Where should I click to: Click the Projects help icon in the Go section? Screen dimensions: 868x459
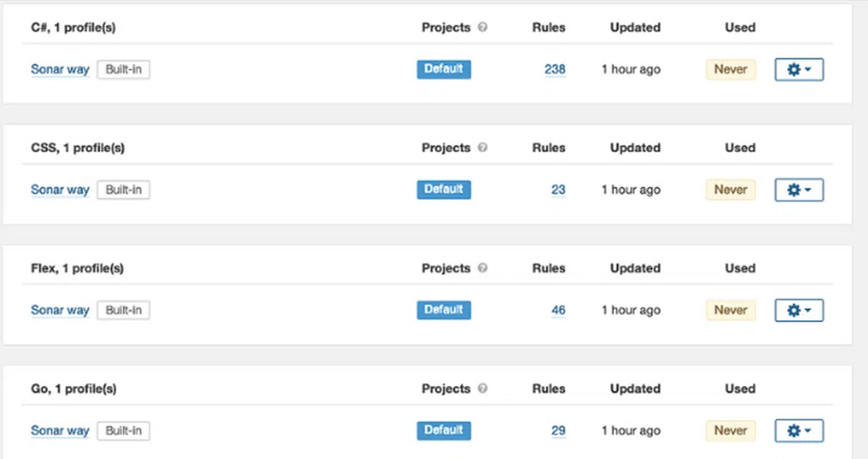[482, 389]
